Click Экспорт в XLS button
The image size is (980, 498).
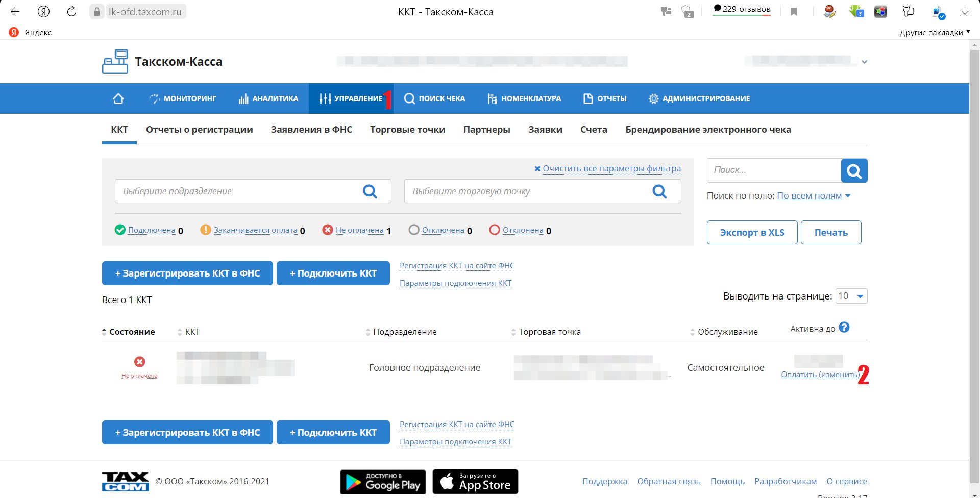point(752,232)
